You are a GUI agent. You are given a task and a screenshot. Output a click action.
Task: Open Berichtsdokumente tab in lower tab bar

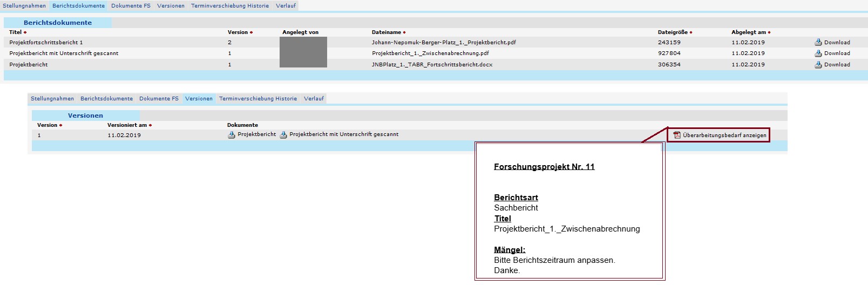[107, 99]
